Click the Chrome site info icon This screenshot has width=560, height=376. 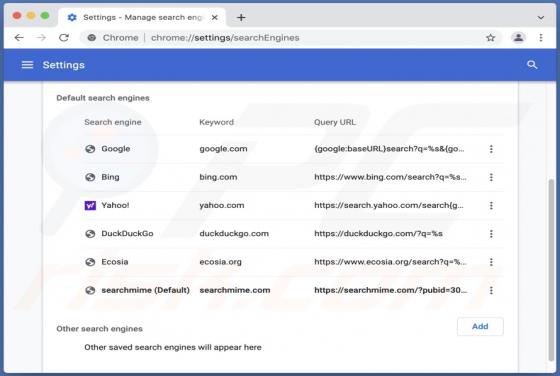pyautogui.click(x=92, y=37)
